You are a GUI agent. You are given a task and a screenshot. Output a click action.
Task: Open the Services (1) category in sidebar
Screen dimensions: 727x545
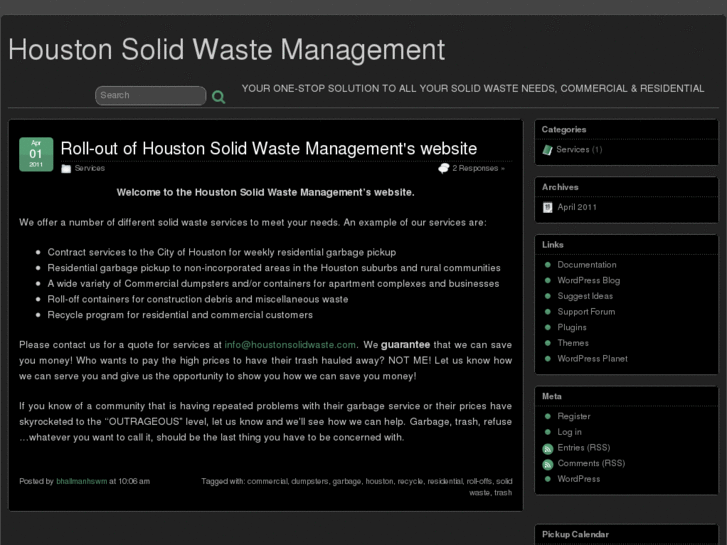point(579,150)
